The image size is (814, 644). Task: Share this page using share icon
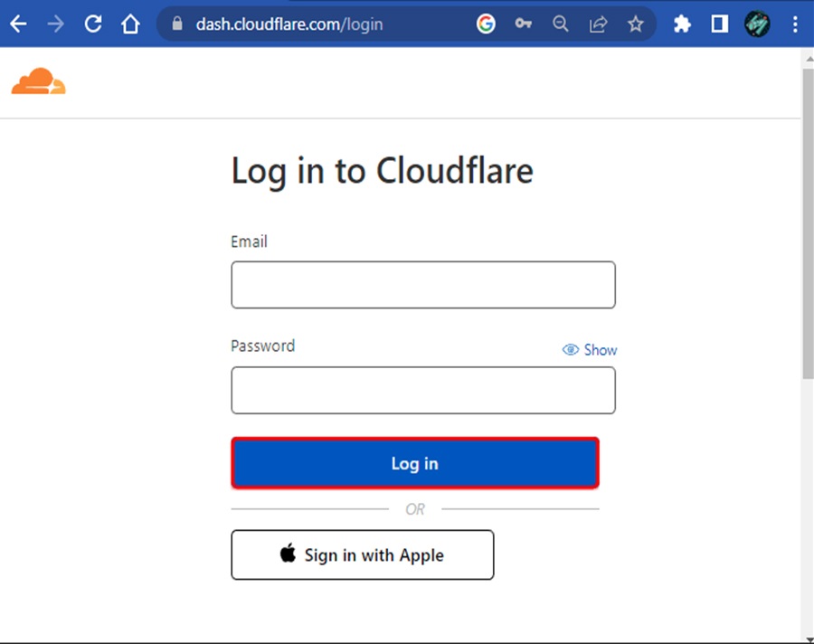point(598,24)
